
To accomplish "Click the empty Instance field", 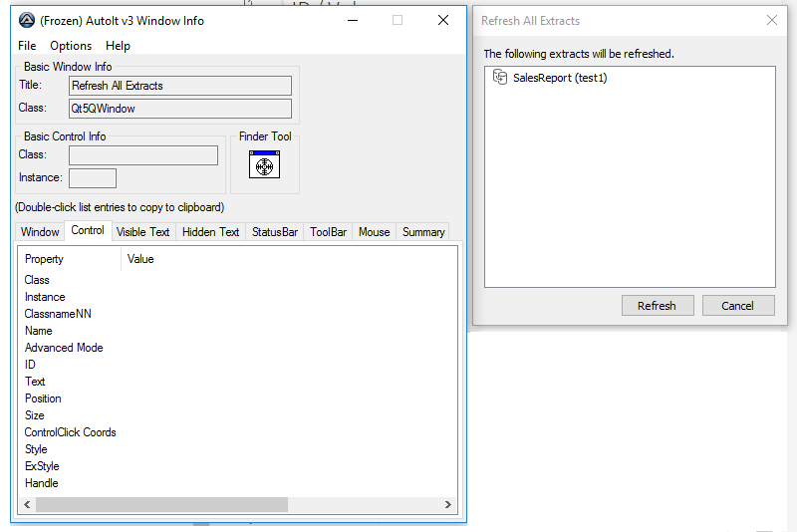I will click(93, 178).
